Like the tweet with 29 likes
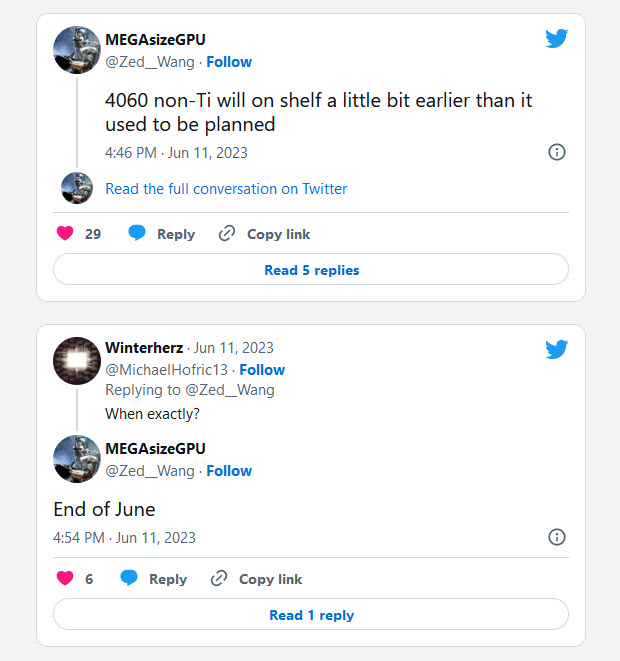The width and height of the screenshot is (620, 661). click(x=65, y=234)
